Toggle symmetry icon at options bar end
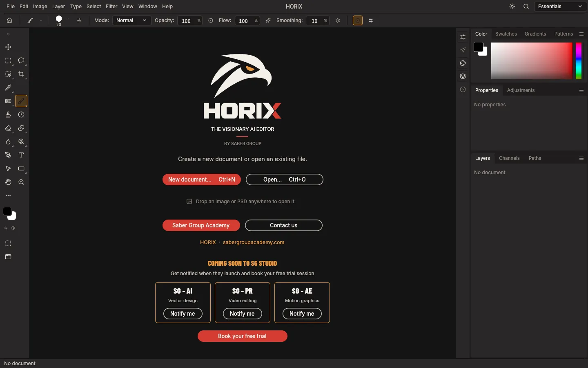Image resolution: width=588 pixels, height=368 pixels. [371, 20]
